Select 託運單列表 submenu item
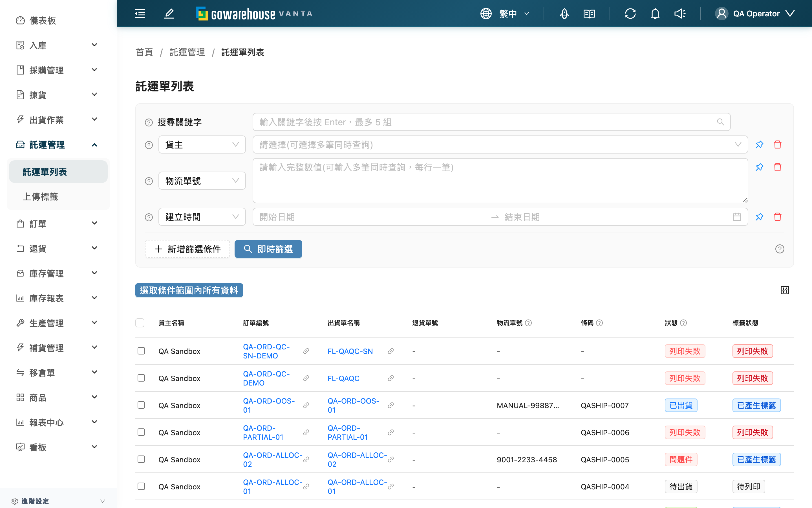 pyautogui.click(x=58, y=172)
